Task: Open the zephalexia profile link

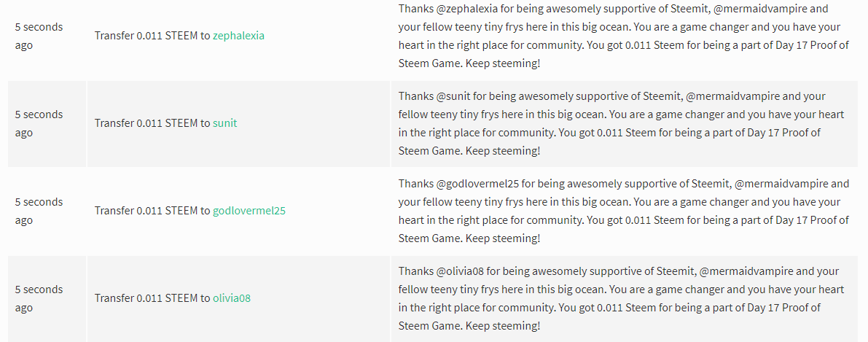Action: pyautogui.click(x=238, y=36)
